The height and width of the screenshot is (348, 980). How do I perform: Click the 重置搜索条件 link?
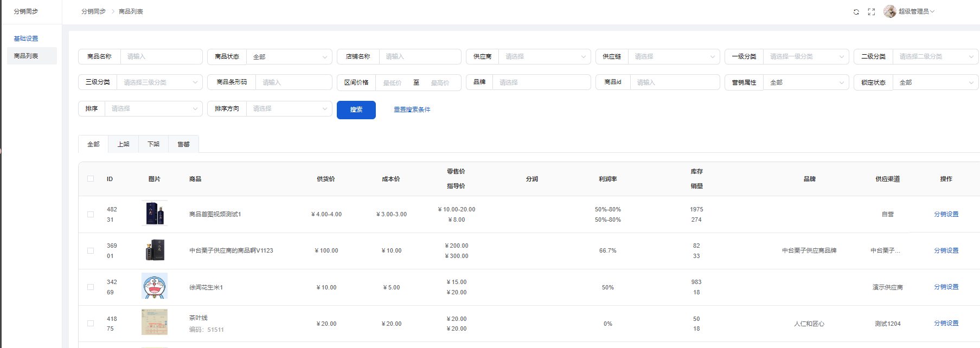tap(412, 109)
